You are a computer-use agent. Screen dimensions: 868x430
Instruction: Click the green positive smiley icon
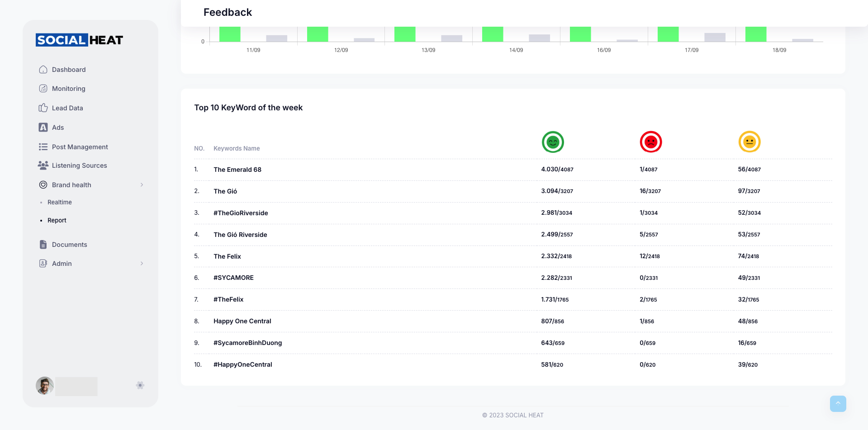(553, 142)
